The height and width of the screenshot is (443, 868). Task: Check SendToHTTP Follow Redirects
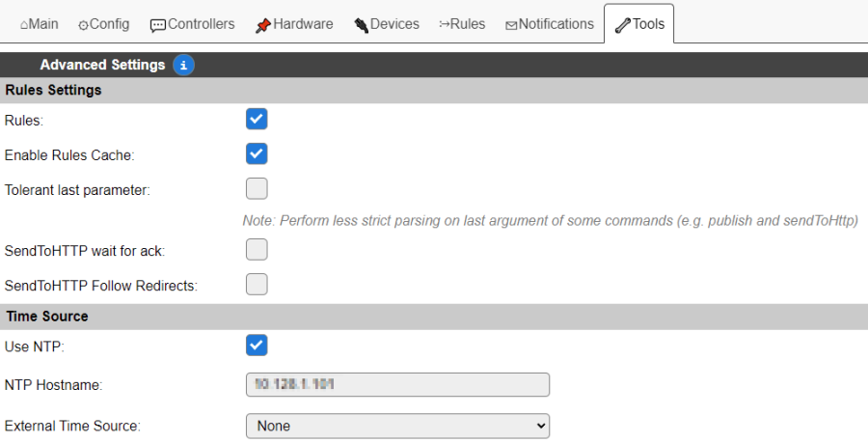257,285
